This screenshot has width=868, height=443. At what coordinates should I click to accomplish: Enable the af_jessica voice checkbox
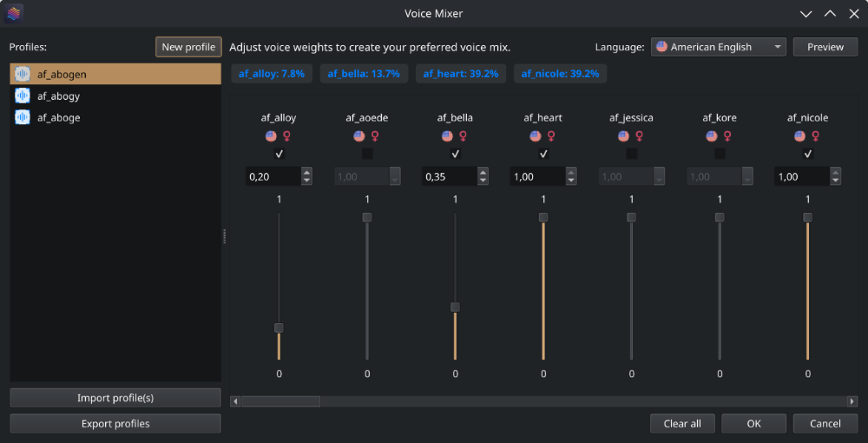tap(632, 154)
